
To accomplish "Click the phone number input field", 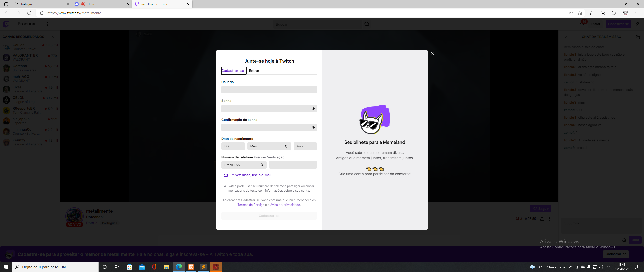I will pyautogui.click(x=293, y=165).
